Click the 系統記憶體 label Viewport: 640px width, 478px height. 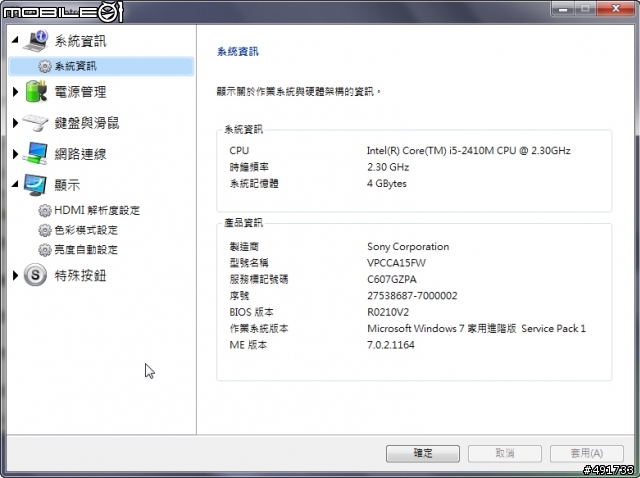click(x=254, y=183)
